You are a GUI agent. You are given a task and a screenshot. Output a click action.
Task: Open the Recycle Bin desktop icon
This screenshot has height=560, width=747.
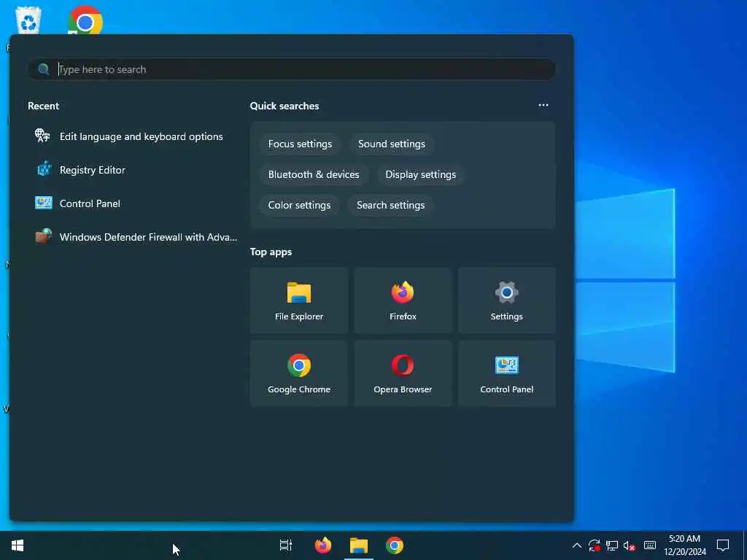28,20
